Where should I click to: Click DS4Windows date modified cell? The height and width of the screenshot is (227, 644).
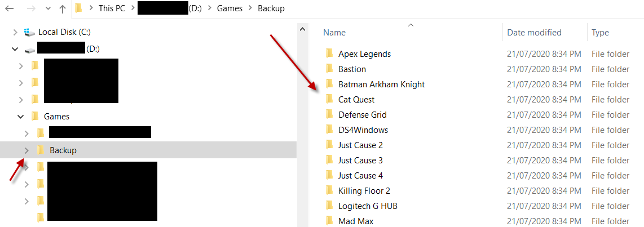[544, 130]
